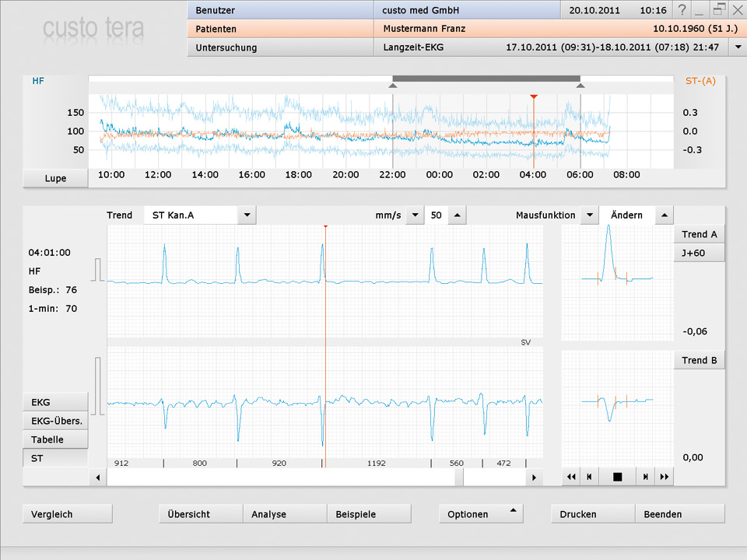Click the Drucken button
Viewport: 747px width, 560px height.
pyautogui.click(x=593, y=513)
